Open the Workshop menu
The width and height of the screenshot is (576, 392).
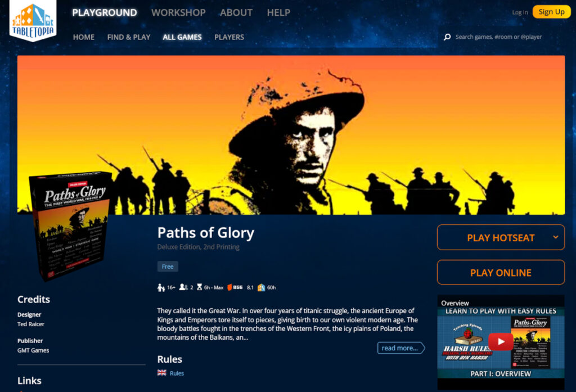pyautogui.click(x=178, y=12)
